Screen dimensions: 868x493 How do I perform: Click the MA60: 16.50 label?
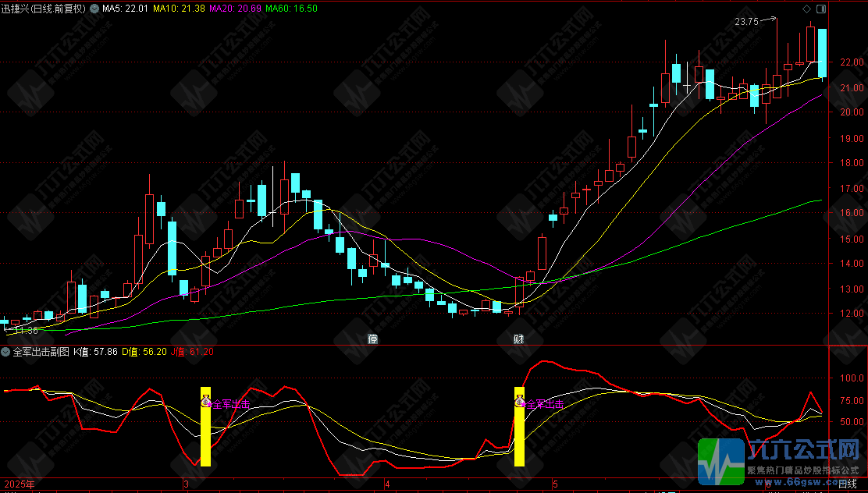[x=292, y=9]
